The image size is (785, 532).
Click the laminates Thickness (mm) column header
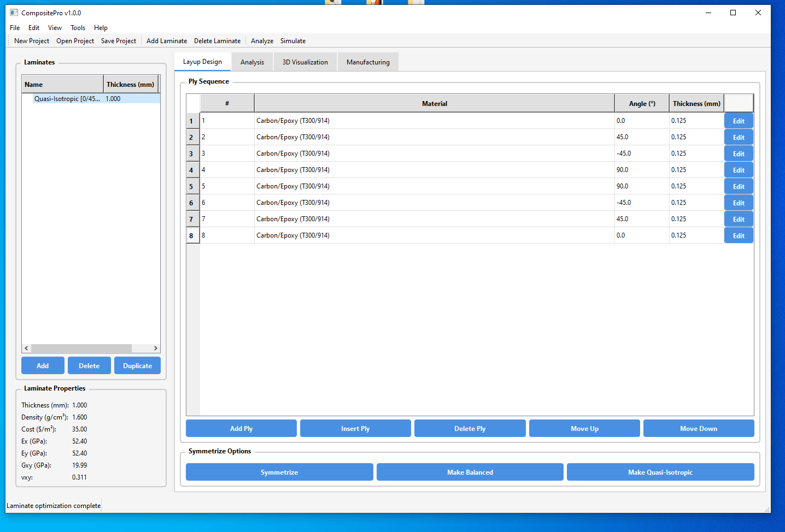(131, 85)
